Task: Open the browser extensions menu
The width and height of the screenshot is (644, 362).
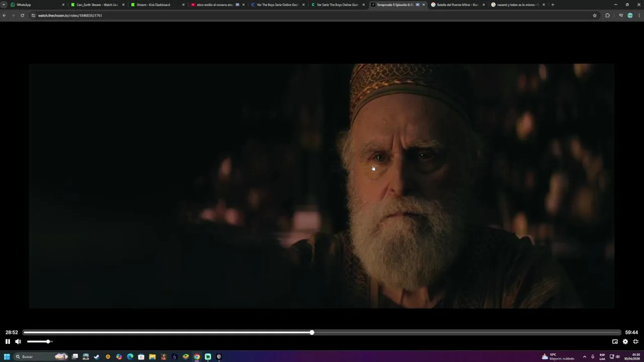Action: pyautogui.click(x=607, y=16)
